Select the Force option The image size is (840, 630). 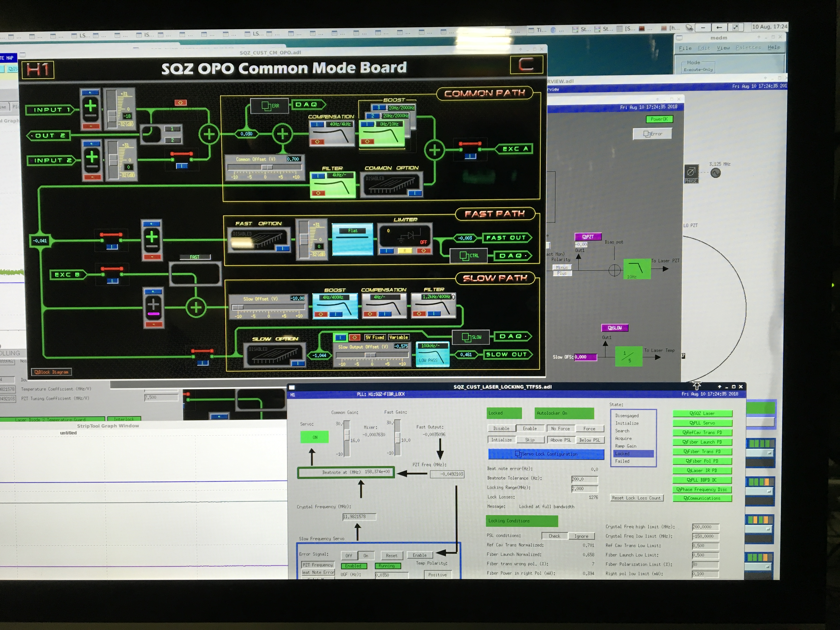(x=589, y=428)
